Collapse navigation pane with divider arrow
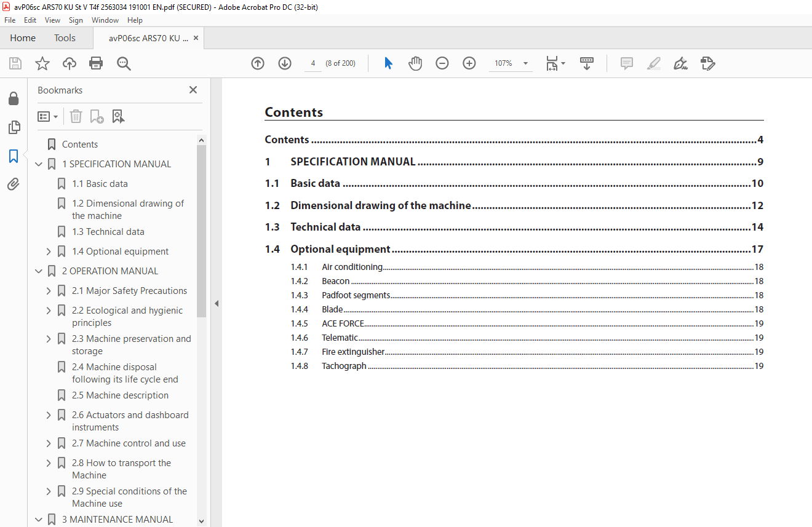 click(x=217, y=303)
